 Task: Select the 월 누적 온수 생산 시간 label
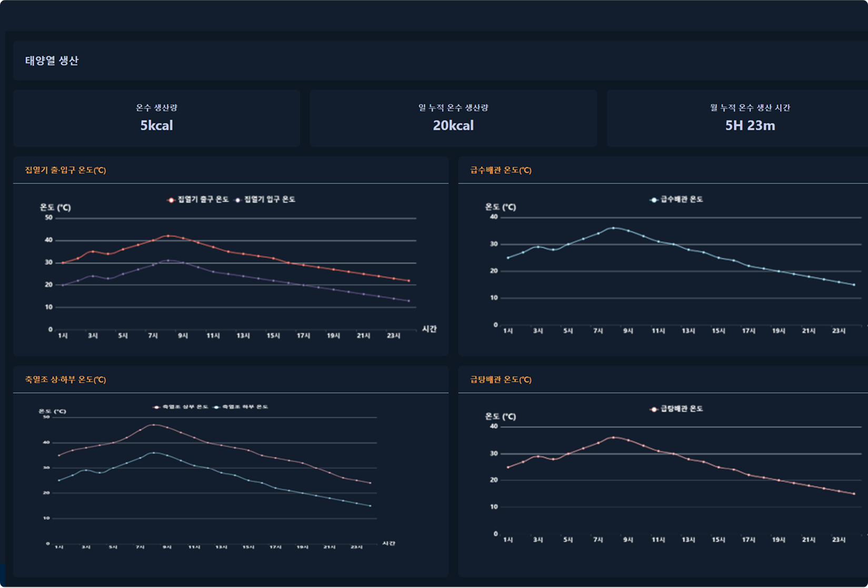click(x=750, y=107)
